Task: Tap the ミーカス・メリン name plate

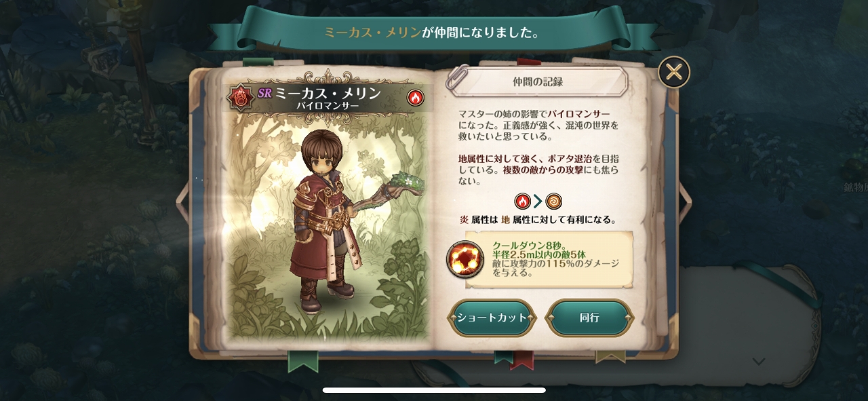Action: pos(328,98)
